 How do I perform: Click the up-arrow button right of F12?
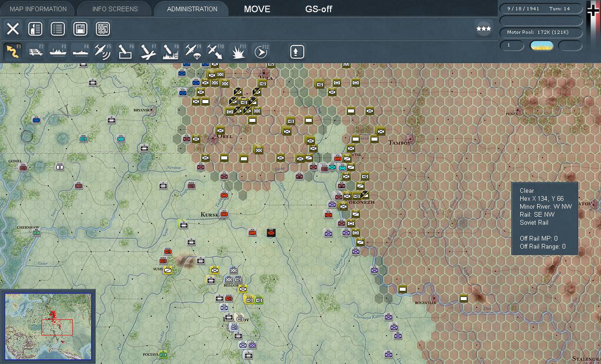tap(297, 52)
